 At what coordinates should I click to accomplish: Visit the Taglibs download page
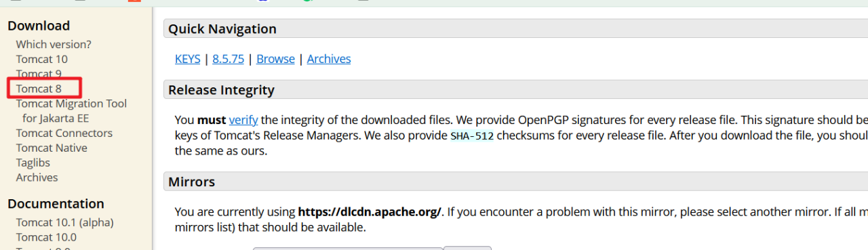(33, 163)
